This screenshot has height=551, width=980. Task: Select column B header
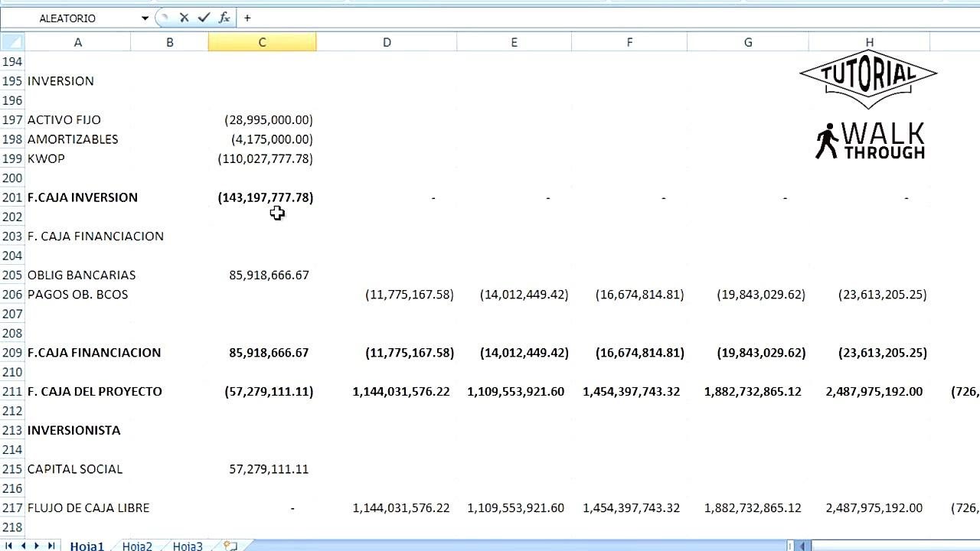tap(169, 42)
